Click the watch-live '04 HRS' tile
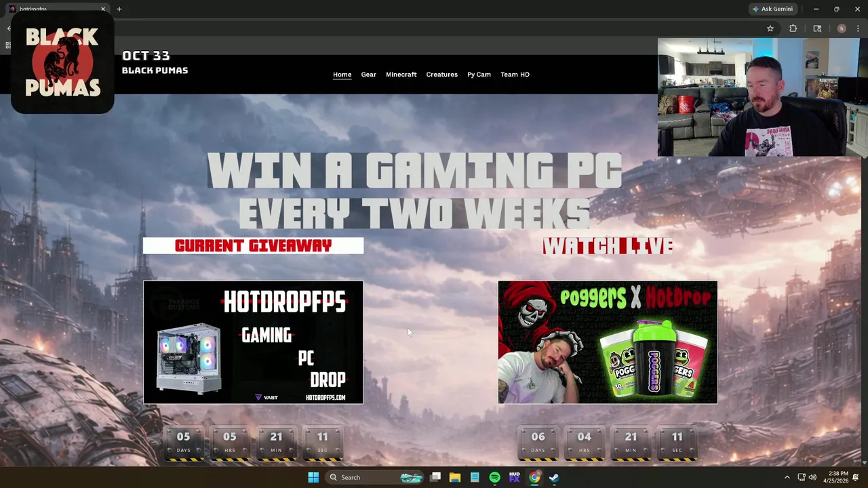The image size is (868, 488). [x=584, y=442]
